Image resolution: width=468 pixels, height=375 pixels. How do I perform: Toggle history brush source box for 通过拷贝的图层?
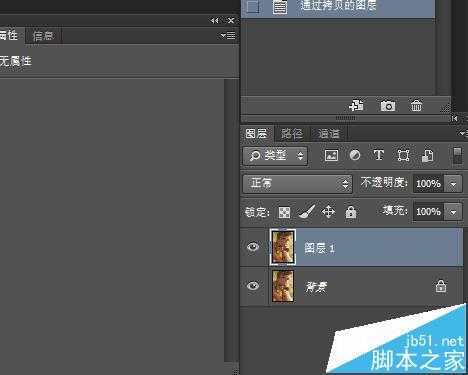click(253, 7)
